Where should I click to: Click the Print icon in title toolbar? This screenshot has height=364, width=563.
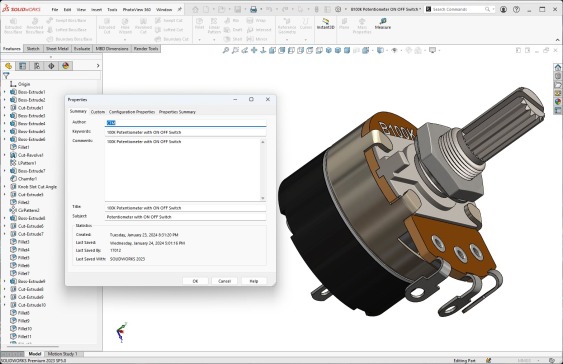253,9
